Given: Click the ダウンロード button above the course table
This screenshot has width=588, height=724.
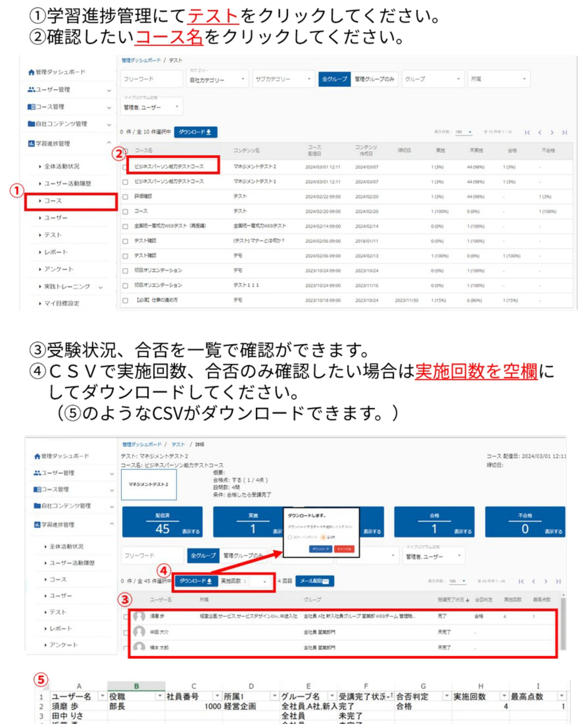Looking at the screenshot, I should pyautogui.click(x=196, y=132).
